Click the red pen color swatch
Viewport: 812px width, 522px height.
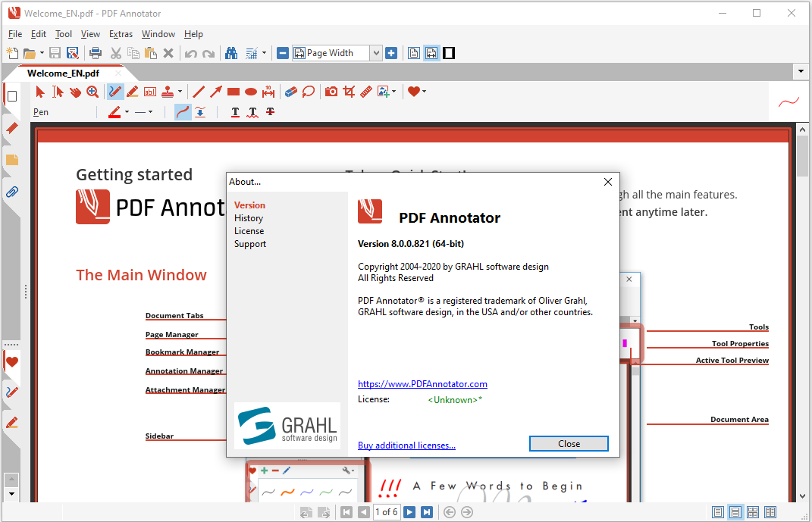point(114,111)
